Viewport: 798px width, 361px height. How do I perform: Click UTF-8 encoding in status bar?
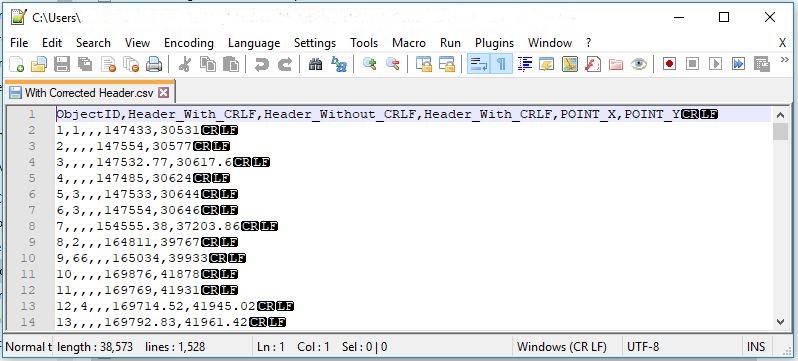coord(643,347)
